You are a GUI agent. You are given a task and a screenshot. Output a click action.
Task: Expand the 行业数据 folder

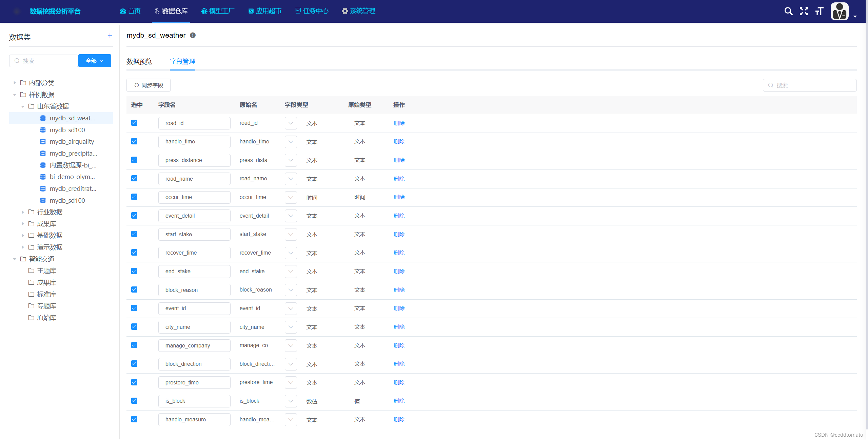pos(23,212)
